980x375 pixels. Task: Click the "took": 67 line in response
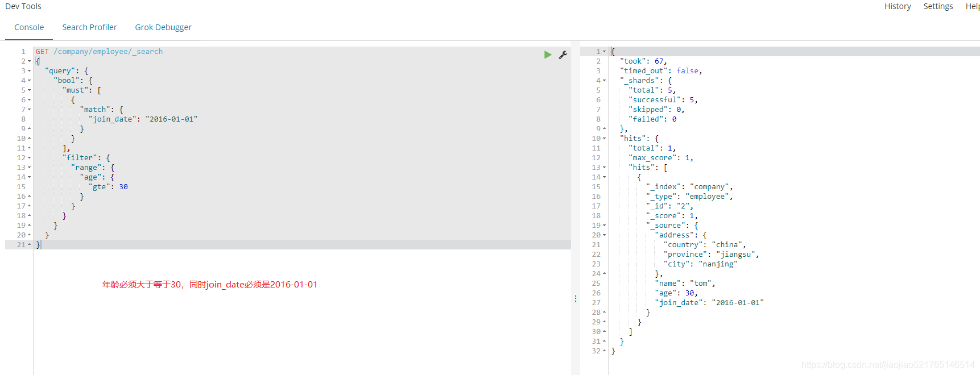pyautogui.click(x=643, y=61)
